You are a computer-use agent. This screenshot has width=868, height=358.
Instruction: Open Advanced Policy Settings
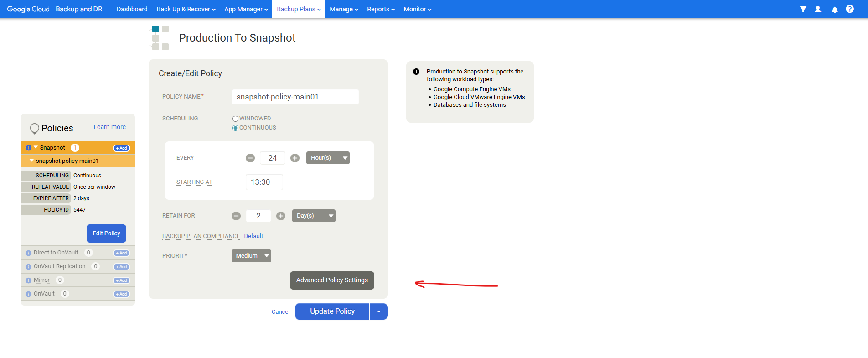coord(332,280)
